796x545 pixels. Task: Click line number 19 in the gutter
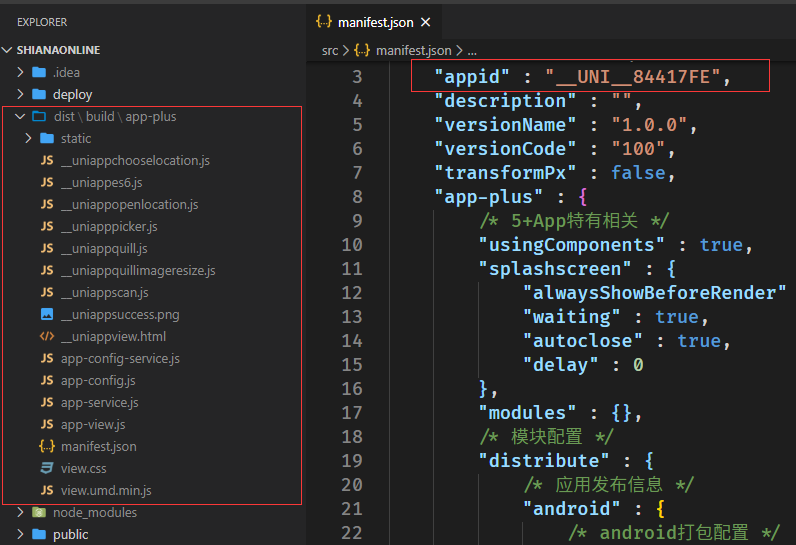click(x=351, y=461)
